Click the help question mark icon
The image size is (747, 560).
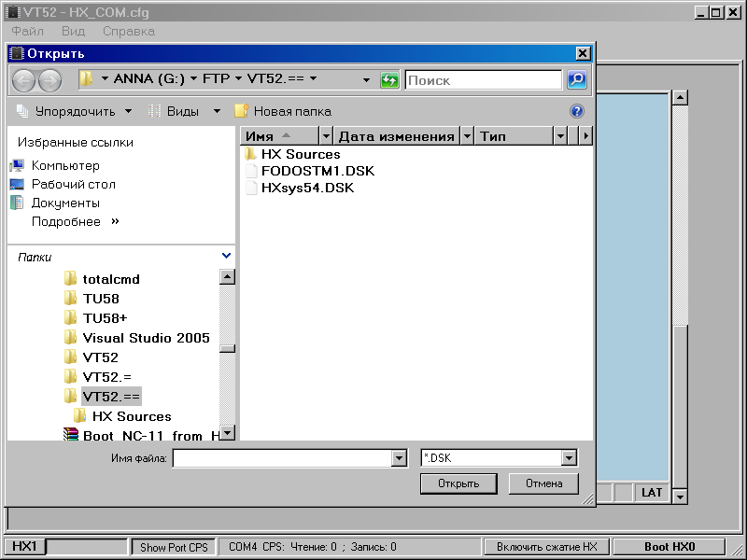[576, 111]
